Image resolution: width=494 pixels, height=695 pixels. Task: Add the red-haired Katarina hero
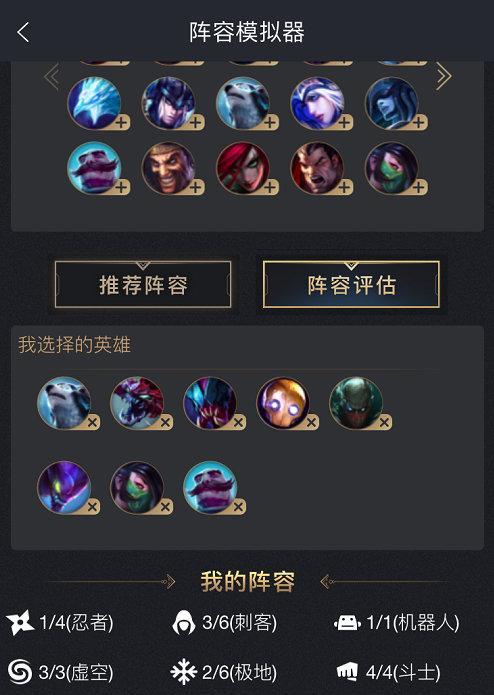270,187
